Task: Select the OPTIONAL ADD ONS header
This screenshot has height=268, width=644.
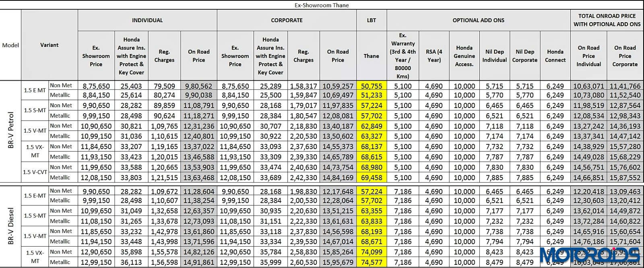Action: click(478, 20)
